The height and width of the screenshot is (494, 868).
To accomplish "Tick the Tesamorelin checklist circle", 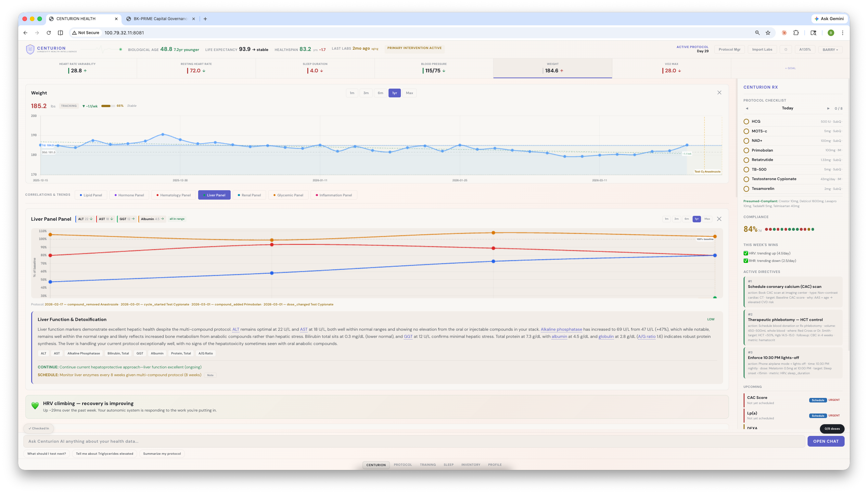I will [746, 189].
